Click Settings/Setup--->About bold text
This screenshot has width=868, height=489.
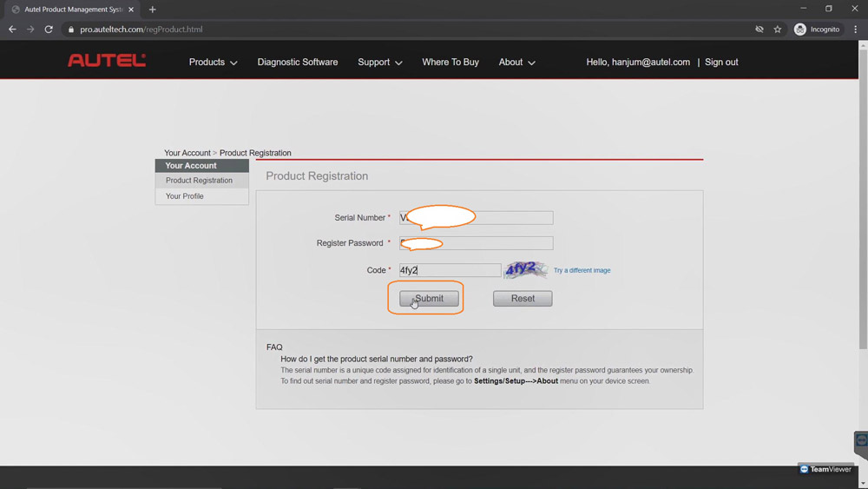(x=516, y=381)
